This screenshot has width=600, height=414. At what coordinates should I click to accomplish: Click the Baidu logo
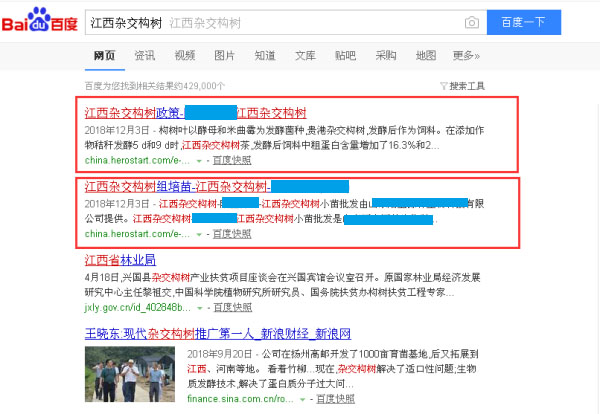point(39,20)
